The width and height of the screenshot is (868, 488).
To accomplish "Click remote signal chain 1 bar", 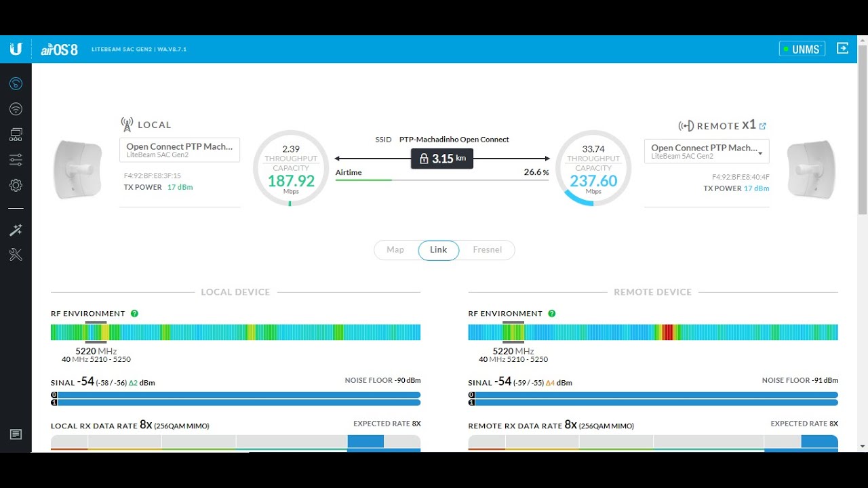I will pyautogui.click(x=653, y=403).
